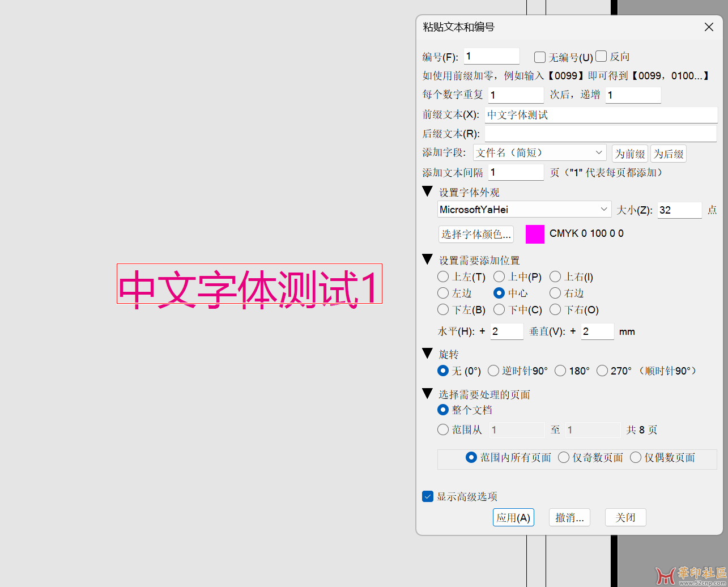The width and height of the screenshot is (728, 587).
Task: Click the magenta font color swatch
Action: 535,234
